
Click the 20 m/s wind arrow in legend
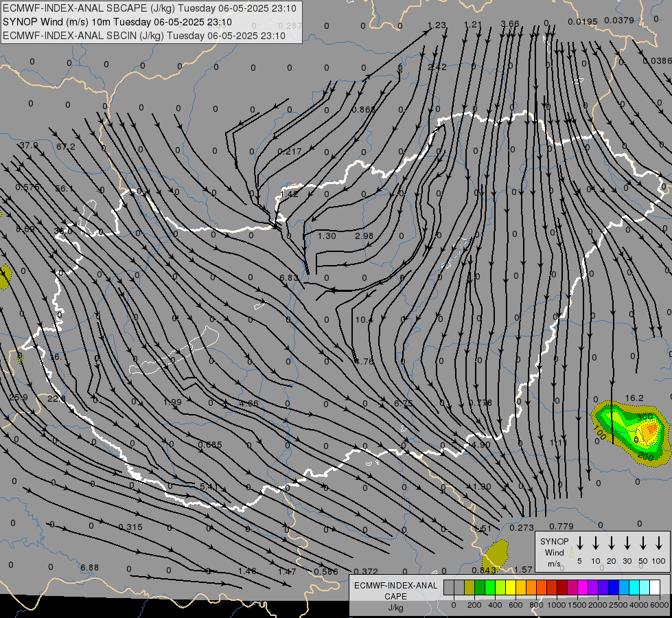611,543
